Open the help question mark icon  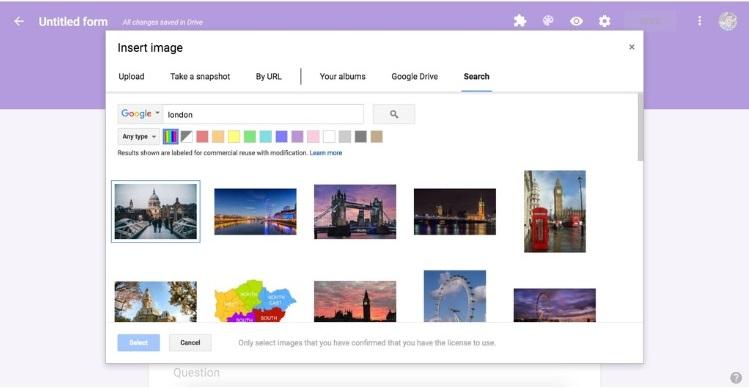(x=736, y=378)
